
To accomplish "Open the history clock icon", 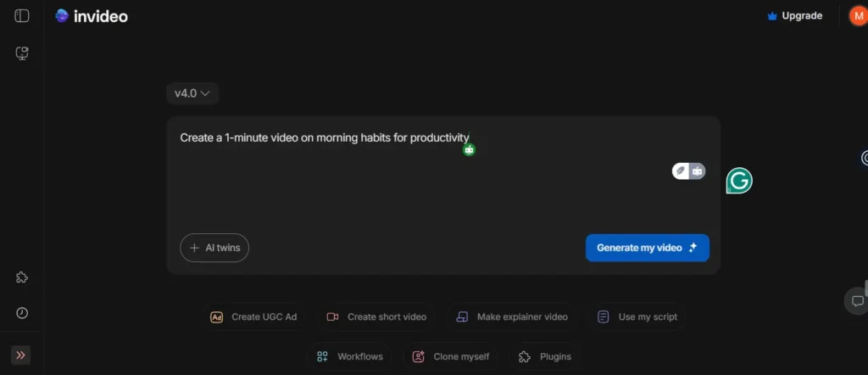I will (x=22, y=313).
